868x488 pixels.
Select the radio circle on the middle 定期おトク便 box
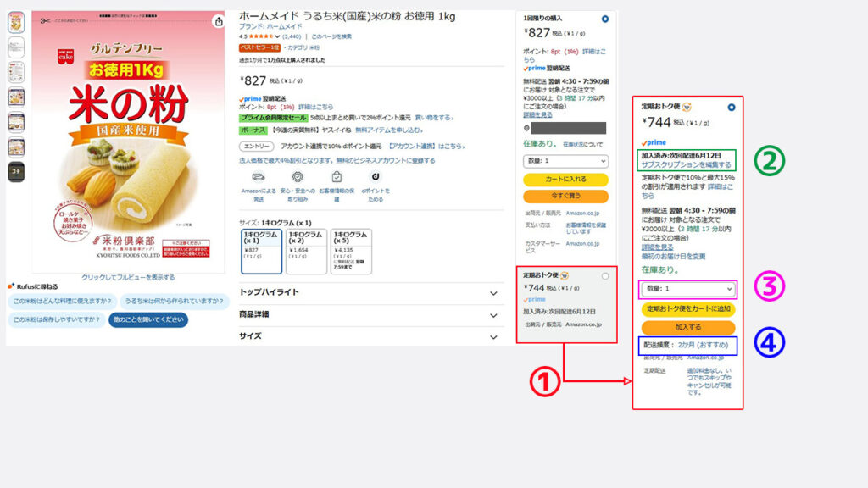coord(605,275)
